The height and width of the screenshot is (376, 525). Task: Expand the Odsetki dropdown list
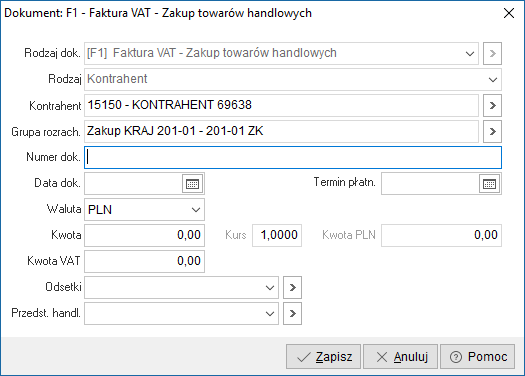[x=270, y=288]
